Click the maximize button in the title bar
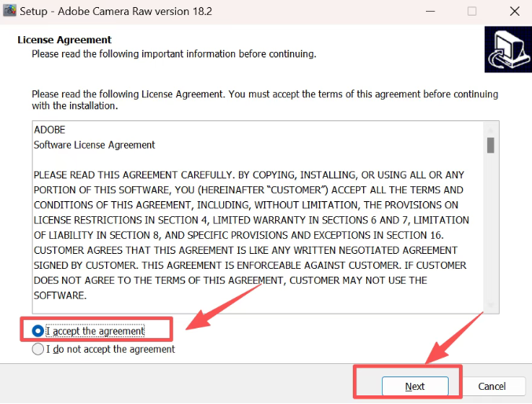Image resolution: width=532 pixels, height=404 pixels. point(471,12)
